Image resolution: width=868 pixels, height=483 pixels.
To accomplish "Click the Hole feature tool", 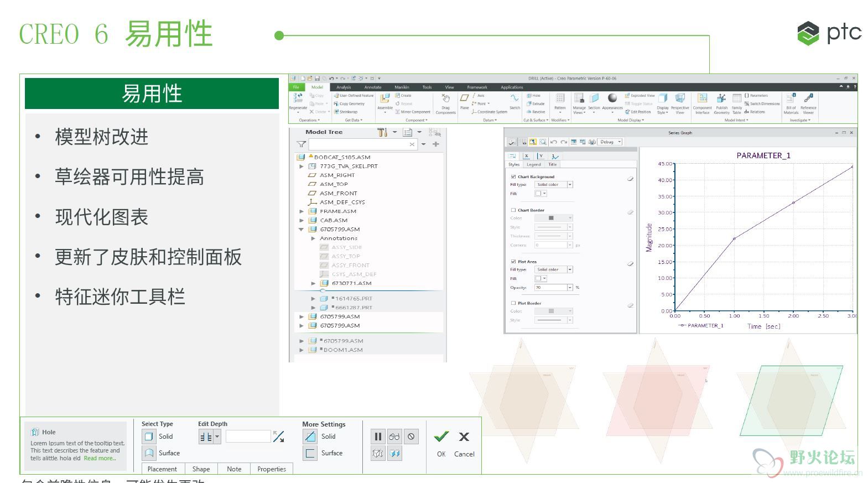I will 533,96.
